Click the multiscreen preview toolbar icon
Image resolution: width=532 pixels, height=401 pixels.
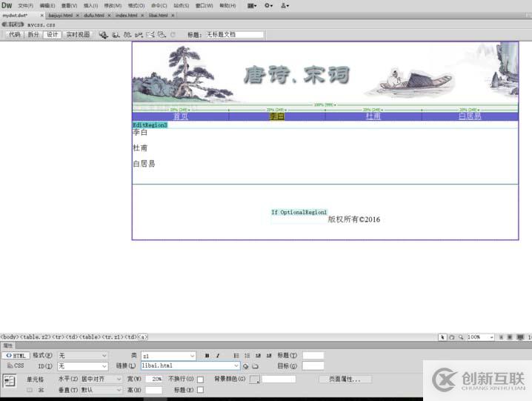tap(104, 35)
